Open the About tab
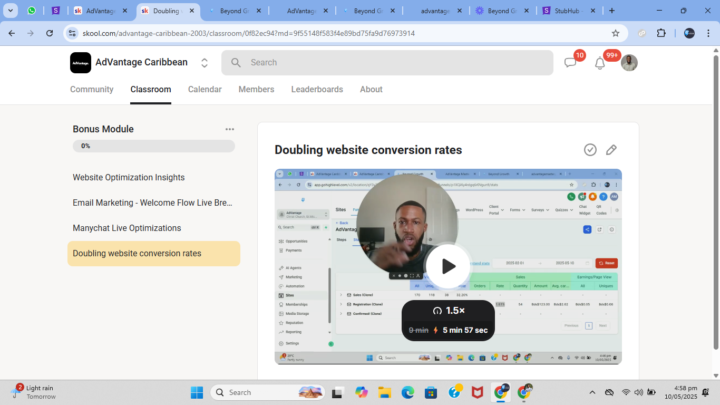This screenshot has height=405, width=720. tap(371, 90)
